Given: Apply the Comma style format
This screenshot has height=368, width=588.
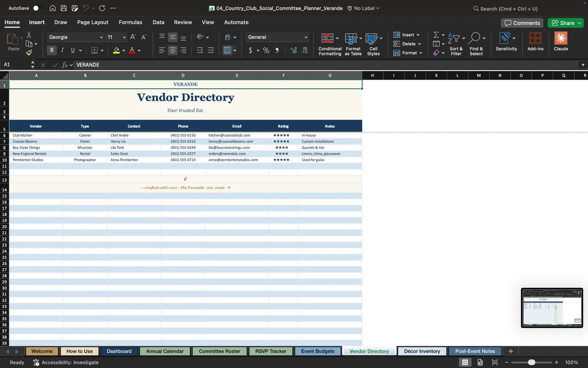Looking at the screenshot, I should [x=277, y=50].
